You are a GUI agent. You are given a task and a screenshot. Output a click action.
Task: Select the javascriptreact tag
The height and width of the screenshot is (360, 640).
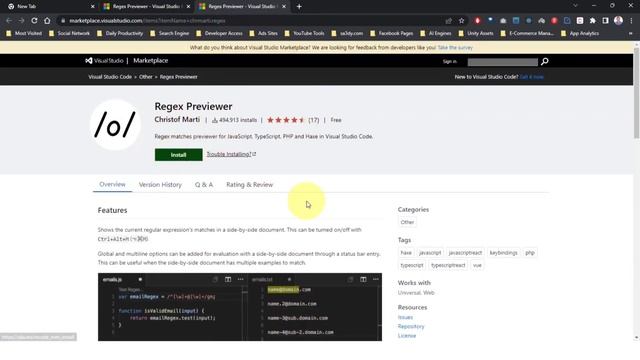click(465, 253)
